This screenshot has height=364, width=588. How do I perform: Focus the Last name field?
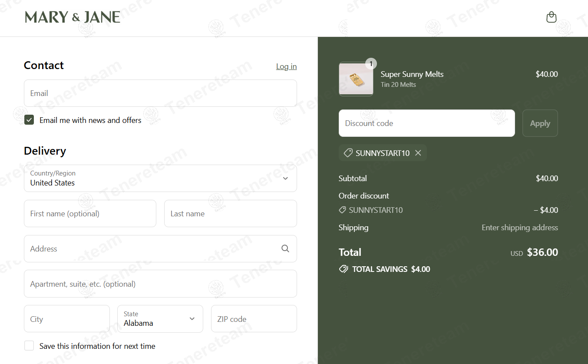point(231,213)
